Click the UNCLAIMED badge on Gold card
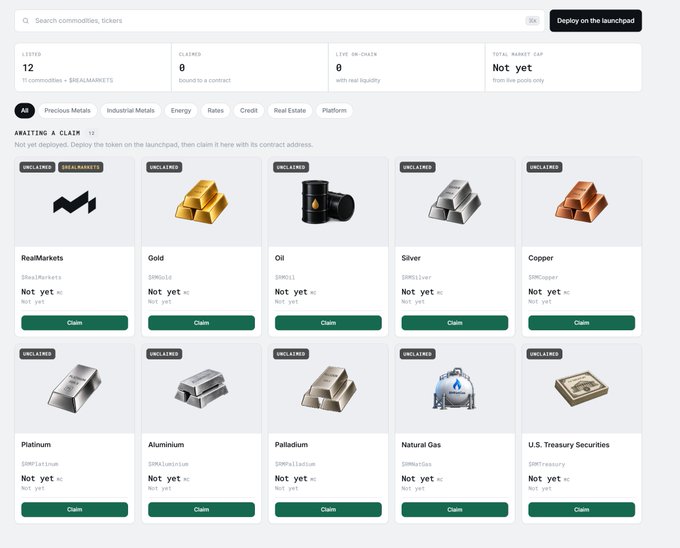 [x=164, y=167]
